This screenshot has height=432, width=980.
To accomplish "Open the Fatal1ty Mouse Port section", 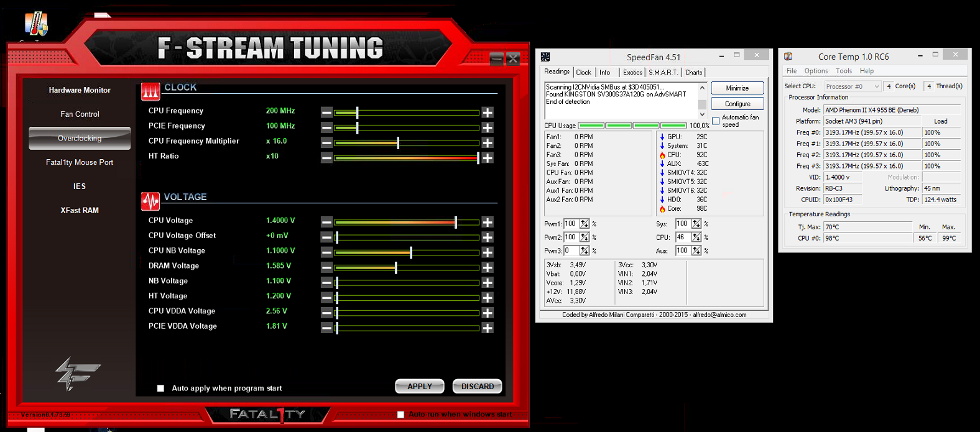I will pos(80,162).
